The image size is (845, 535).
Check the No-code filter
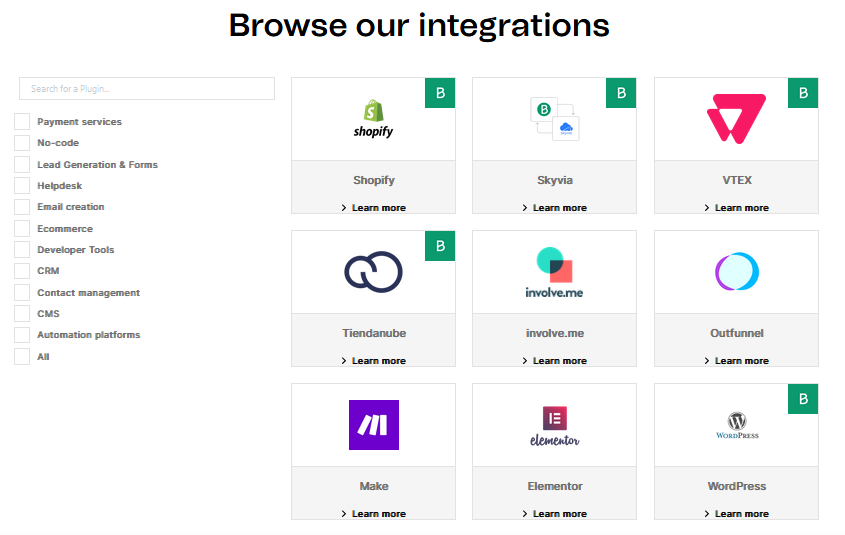point(22,143)
